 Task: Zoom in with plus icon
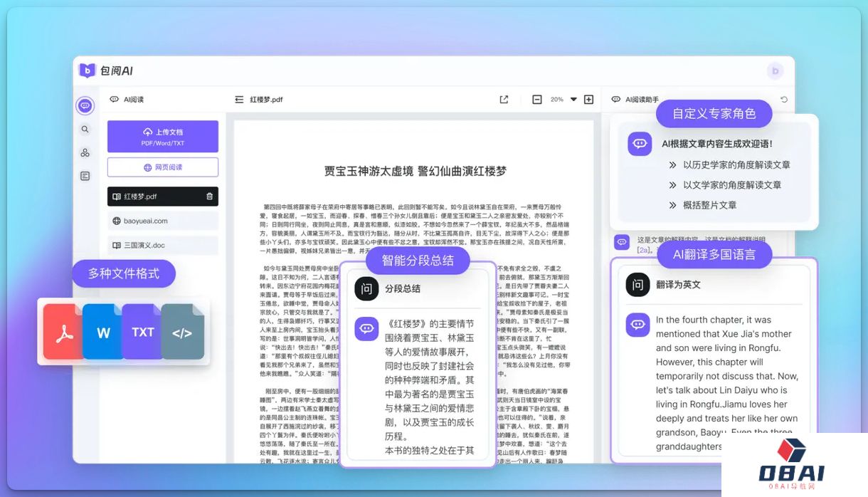pyautogui.click(x=588, y=100)
